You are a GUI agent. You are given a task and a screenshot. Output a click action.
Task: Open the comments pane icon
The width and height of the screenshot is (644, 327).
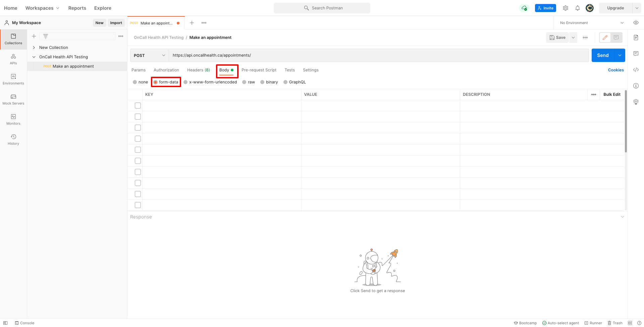636,54
